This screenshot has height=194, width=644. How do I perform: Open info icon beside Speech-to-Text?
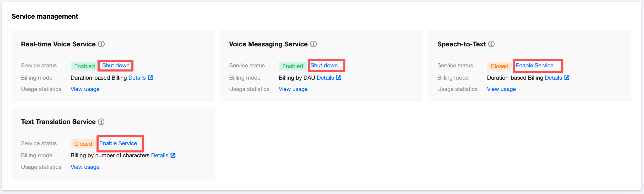point(491,44)
